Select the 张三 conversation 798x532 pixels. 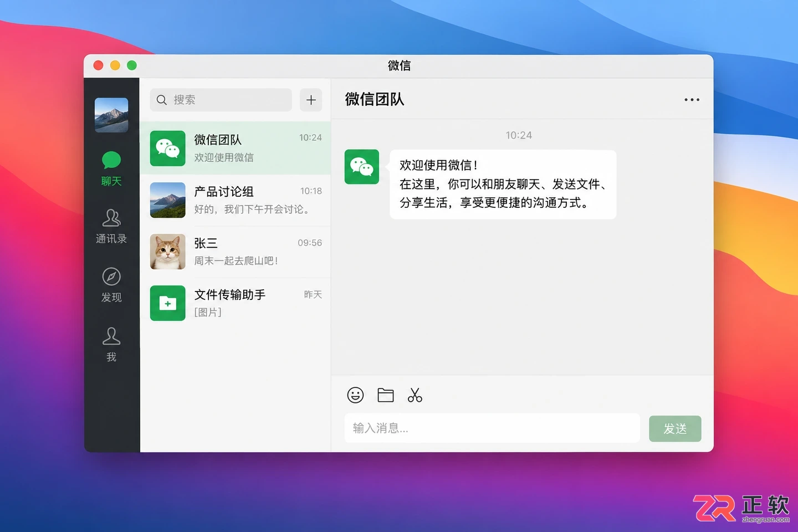(236, 252)
